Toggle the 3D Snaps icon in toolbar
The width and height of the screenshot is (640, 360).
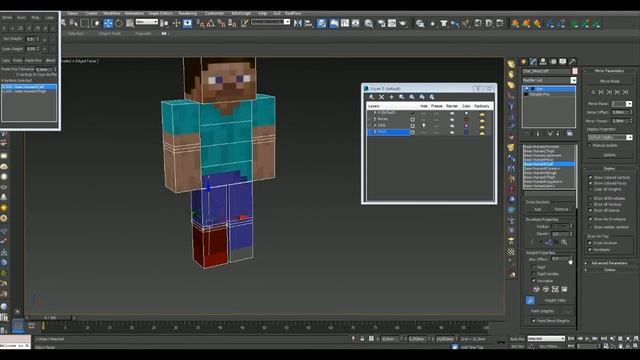click(200, 24)
